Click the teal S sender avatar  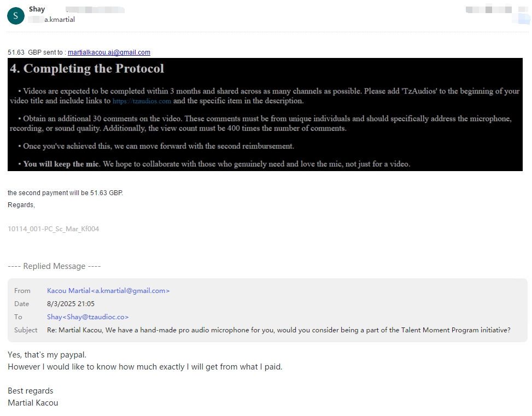16,16
